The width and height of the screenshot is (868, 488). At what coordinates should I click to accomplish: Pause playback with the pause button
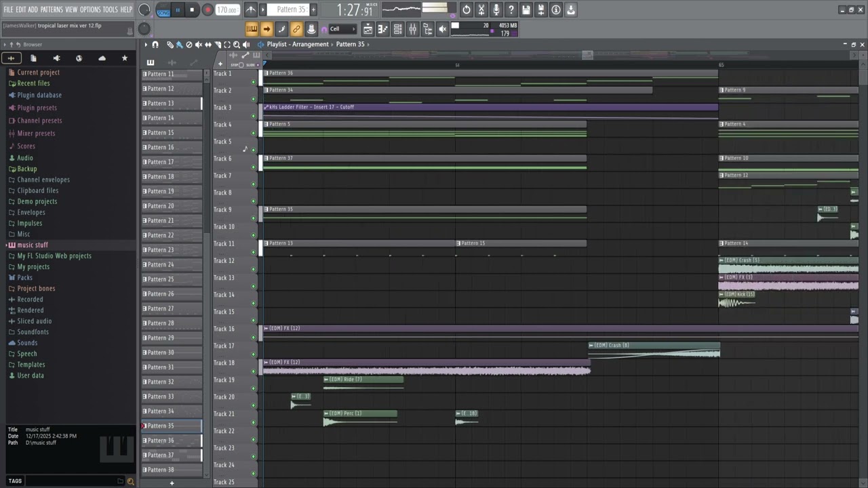coord(178,9)
